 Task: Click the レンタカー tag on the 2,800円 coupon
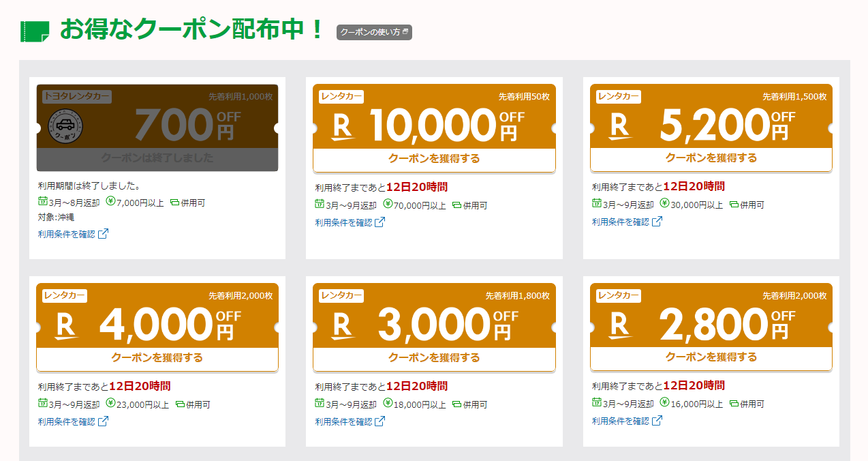618,295
